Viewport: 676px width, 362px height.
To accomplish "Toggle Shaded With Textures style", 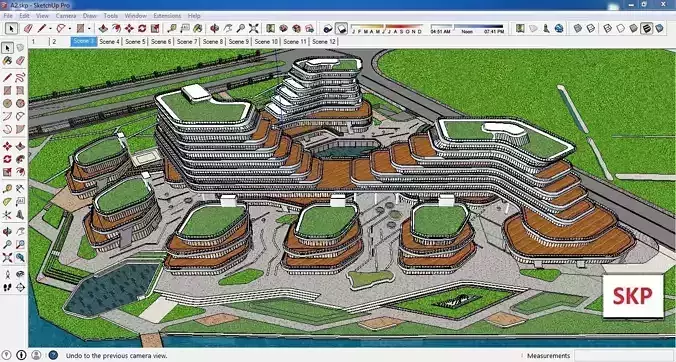I will click(x=646, y=28).
